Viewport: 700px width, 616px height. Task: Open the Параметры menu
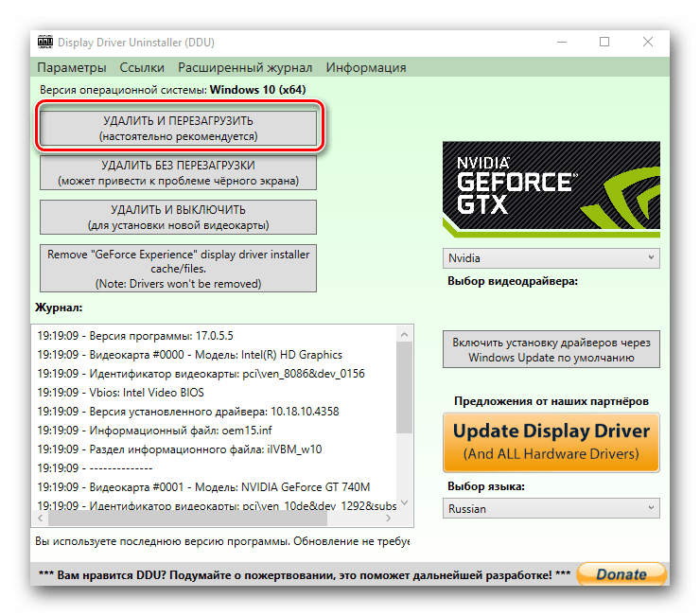pos(72,67)
